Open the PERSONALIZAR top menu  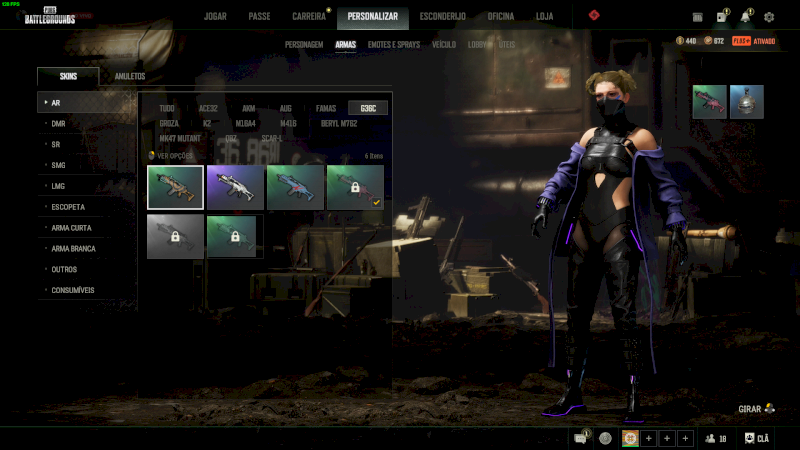(x=372, y=16)
